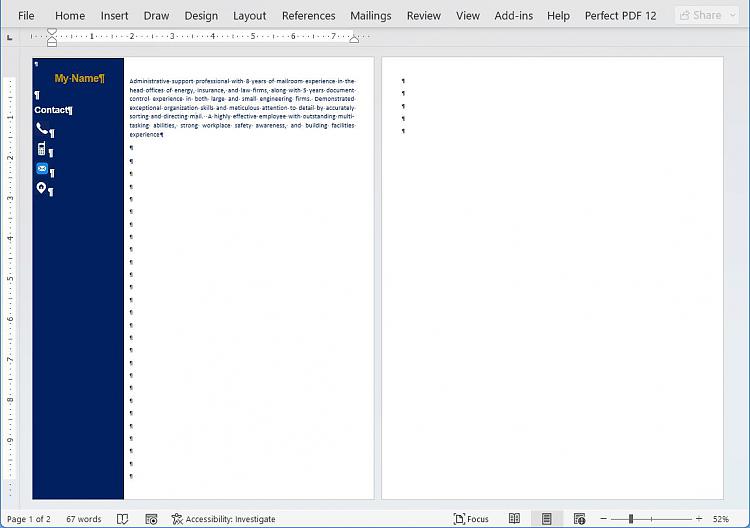The width and height of the screenshot is (750, 528).
Task: Click the 67 words counter
Action: [84, 519]
